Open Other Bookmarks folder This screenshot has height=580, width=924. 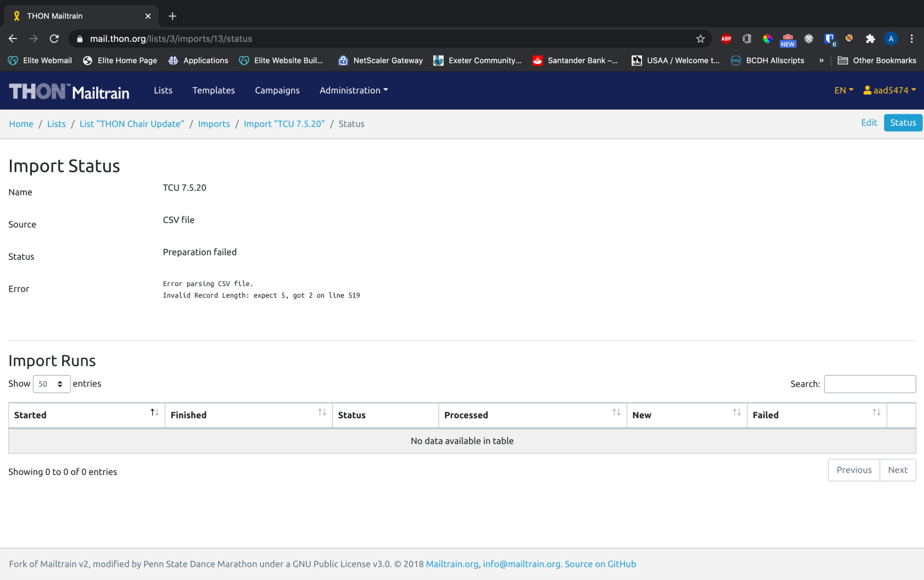tap(877, 61)
